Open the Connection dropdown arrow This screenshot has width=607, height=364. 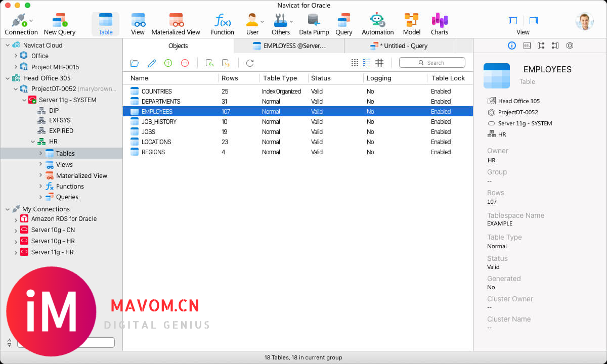point(31,21)
